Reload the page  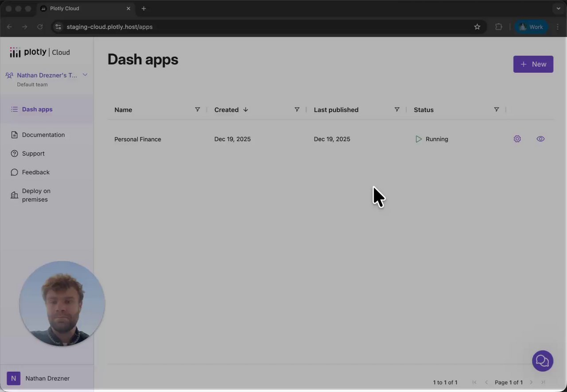click(40, 27)
